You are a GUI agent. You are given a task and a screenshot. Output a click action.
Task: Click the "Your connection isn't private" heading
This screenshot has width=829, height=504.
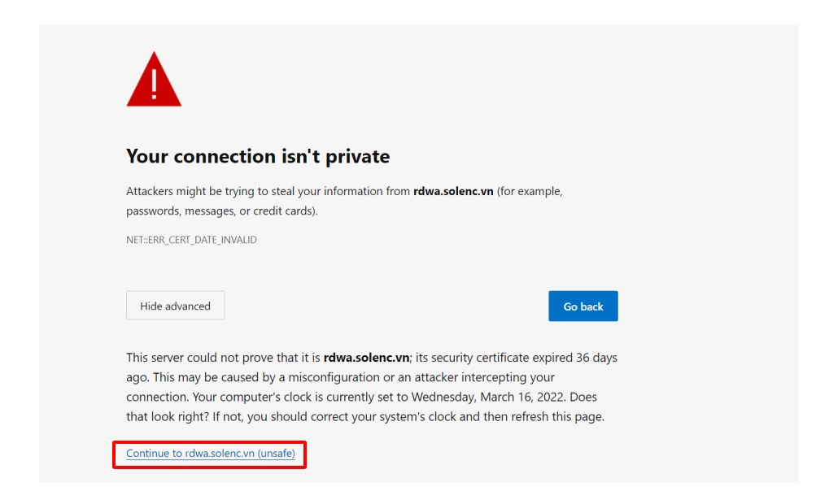tap(258, 156)
